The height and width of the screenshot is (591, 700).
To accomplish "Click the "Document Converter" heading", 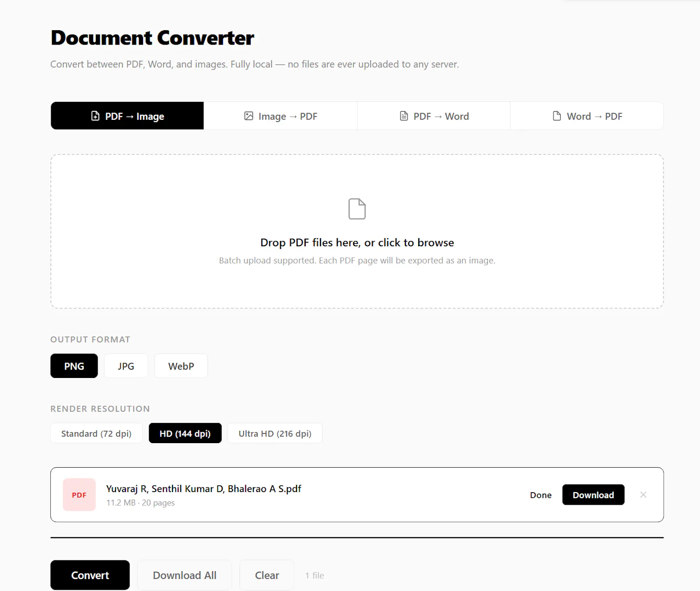I will tap(152, 38).
